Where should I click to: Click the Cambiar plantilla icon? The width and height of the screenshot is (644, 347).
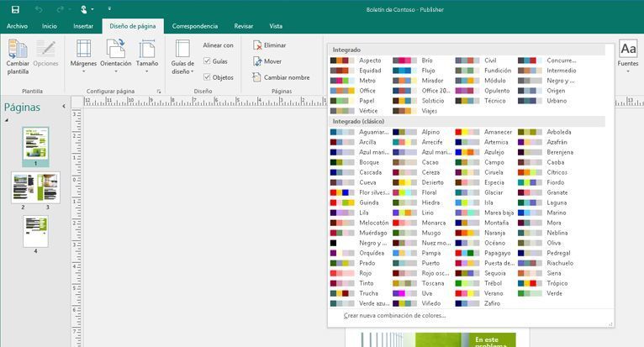pos(18,56)
